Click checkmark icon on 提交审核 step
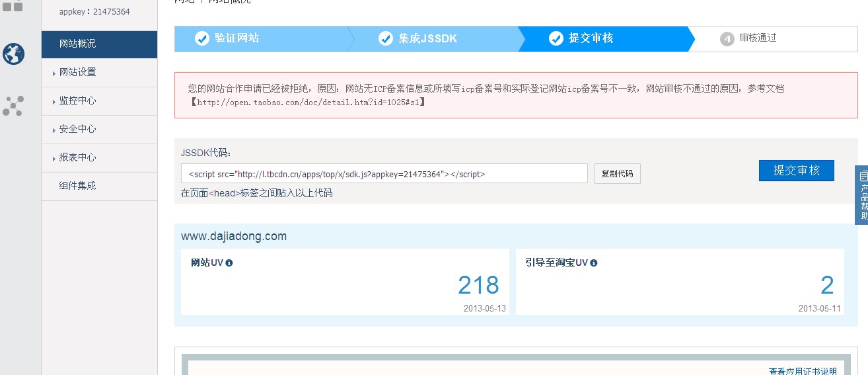868x375 pixels. point(556,38)
